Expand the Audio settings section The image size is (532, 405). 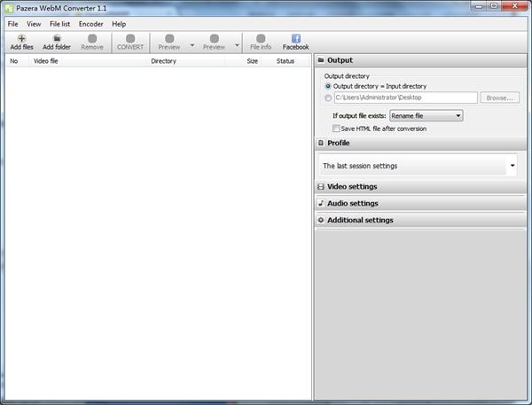coord(352,203)
